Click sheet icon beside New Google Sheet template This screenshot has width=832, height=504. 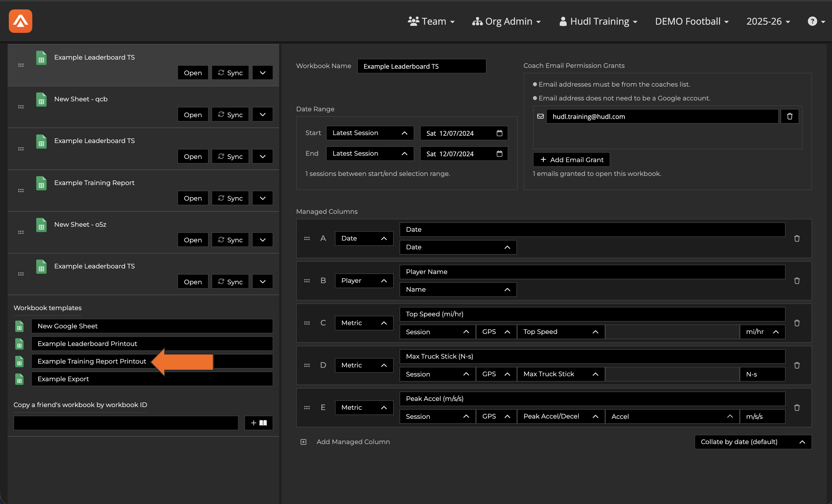tap(20, 326)
